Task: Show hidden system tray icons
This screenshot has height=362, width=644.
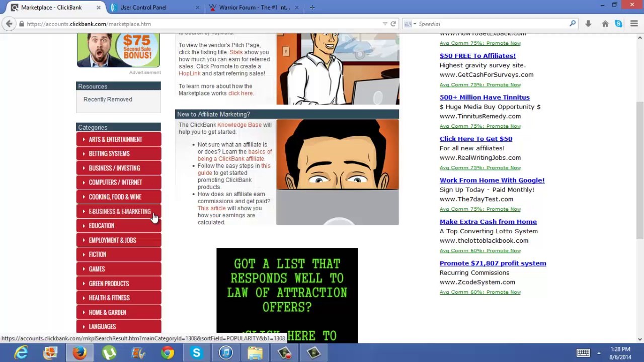Action: 599,353
